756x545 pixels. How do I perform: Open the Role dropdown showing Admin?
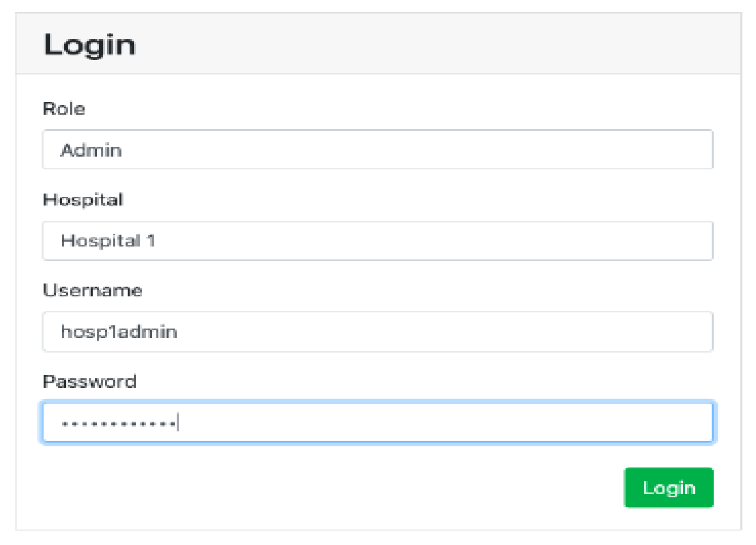click(377, 150)
